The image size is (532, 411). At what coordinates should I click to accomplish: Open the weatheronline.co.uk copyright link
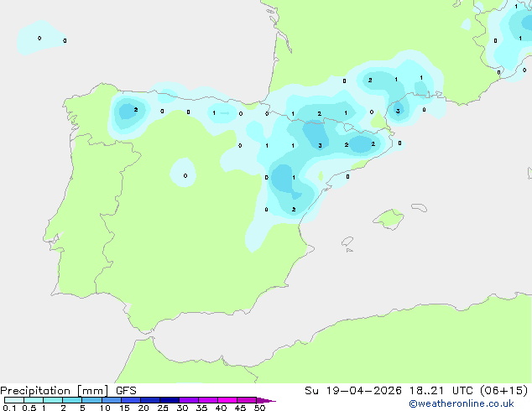click(461, 403)
